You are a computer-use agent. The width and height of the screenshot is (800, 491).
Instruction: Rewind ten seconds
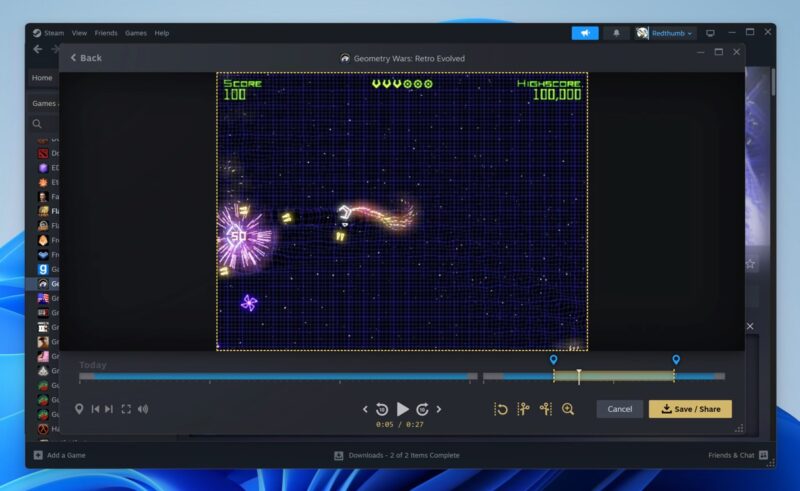click(382, 409)
